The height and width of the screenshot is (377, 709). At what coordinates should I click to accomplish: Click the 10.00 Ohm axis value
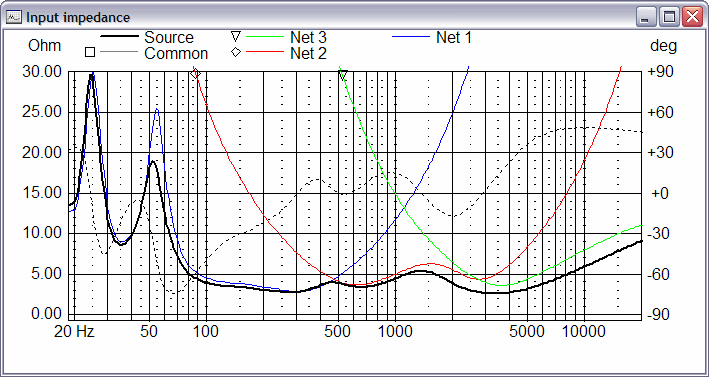(42, 233)
